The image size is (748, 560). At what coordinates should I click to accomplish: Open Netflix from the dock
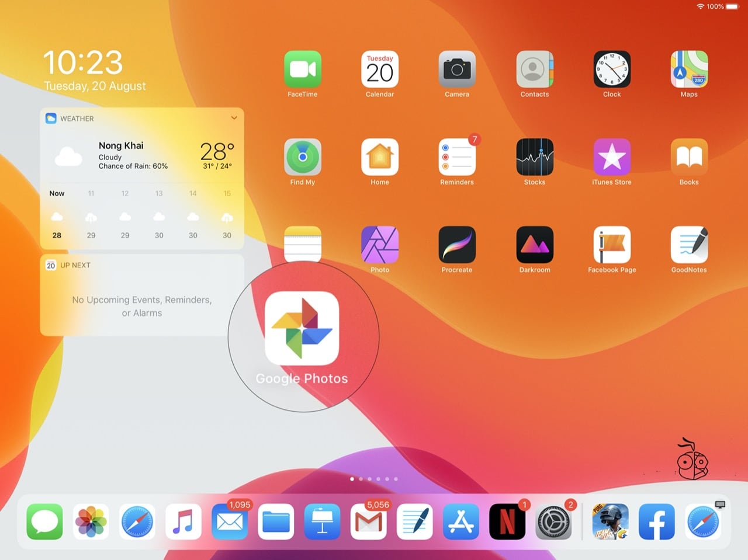(x=507, y=521)
